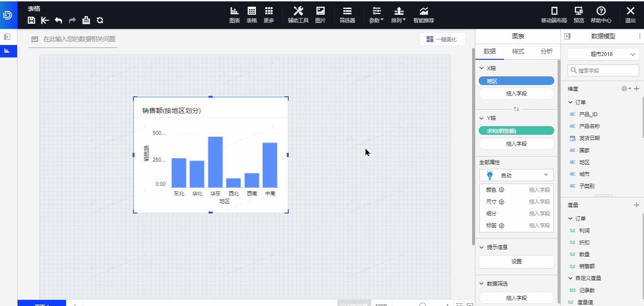
Task: Click the plus icon beside 度量
Action: (x=636, y=205)
